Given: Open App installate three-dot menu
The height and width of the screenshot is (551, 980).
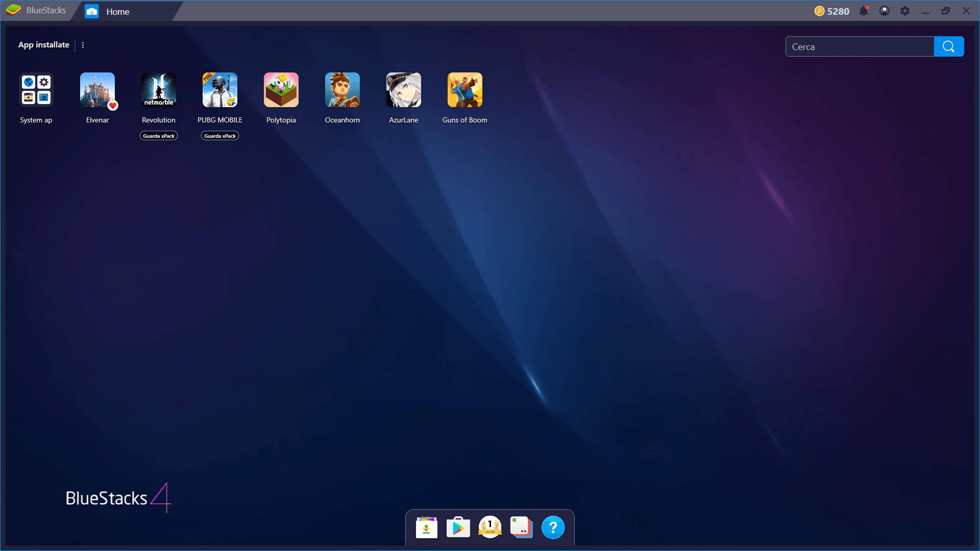Looking at the screenshot, I should coord(83,45).
